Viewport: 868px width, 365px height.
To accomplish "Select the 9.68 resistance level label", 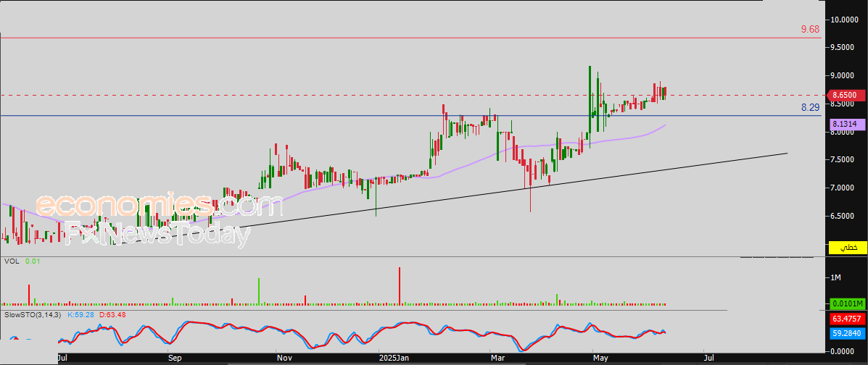I will coord(810,29).
